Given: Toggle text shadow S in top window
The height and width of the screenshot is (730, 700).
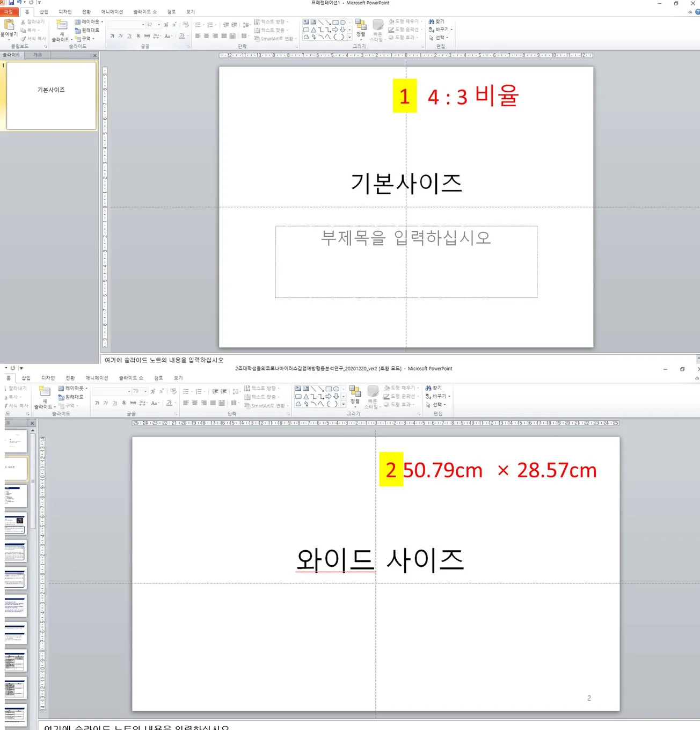Looking at the screenshot, I should [x=138, y=36].
